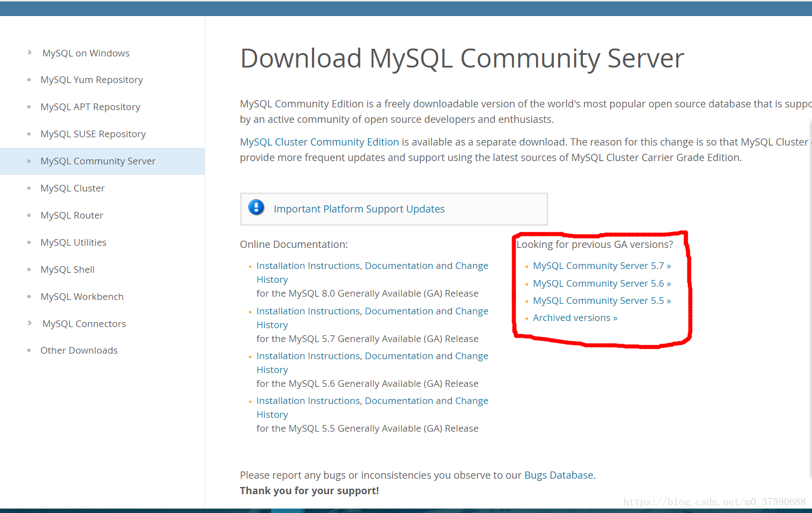Open the MySQL Community Server 5.5 link
Viewport: 812px width, 513px height.
[x=602, y=300]
